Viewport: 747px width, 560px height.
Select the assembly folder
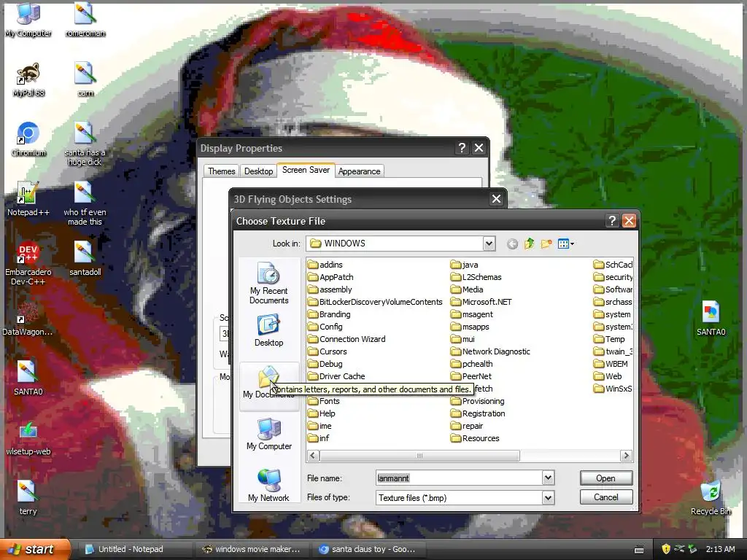(x=330, y=289)
